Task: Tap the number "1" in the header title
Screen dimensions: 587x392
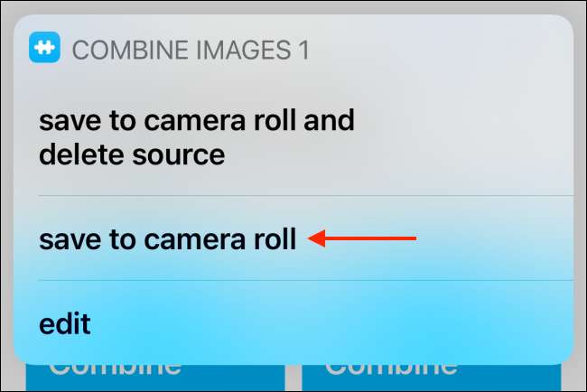Action: tap(302, 50)
